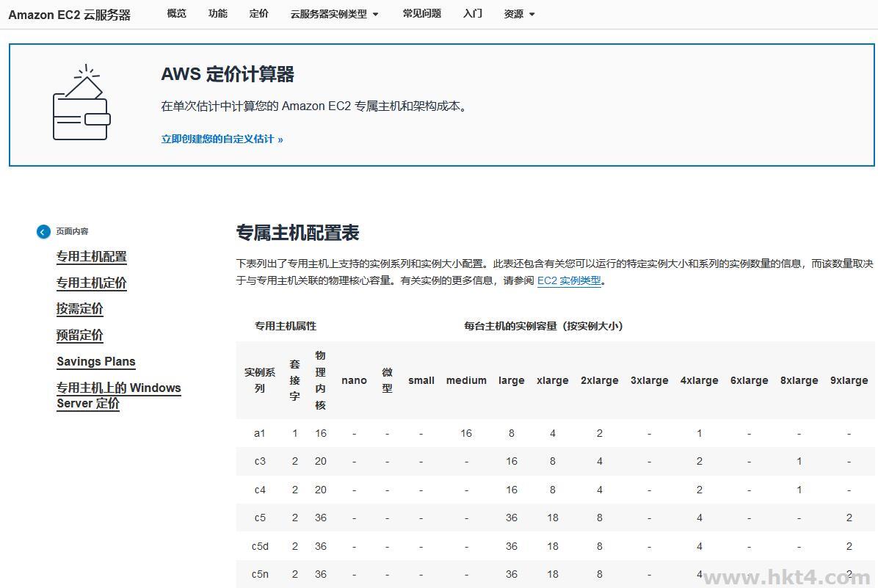Image resolution: width=878 pixels, height=588 pixels.
Task: Click the 实例系列 column header
Action: click(x=260, y=380)
